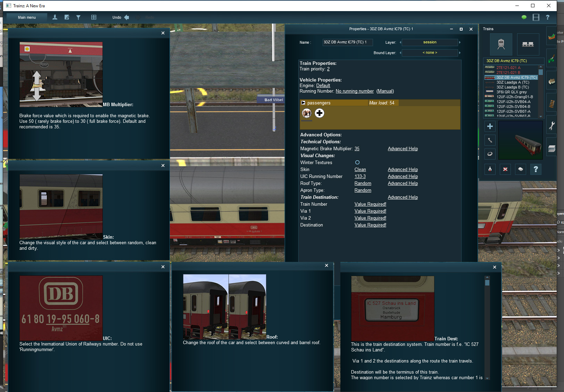
Task: Toggle the Winter Textures radio button
Action: (357, 162)
